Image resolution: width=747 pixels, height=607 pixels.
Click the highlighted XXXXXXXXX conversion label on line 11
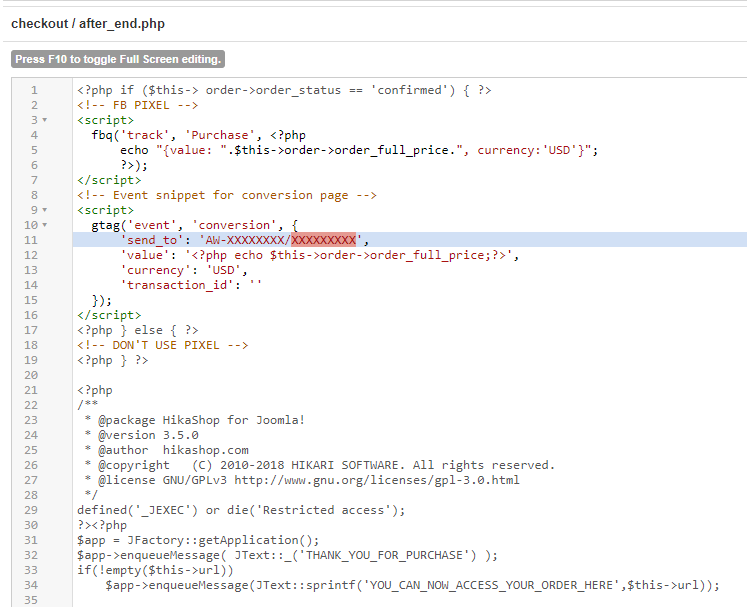click(323, 240)
